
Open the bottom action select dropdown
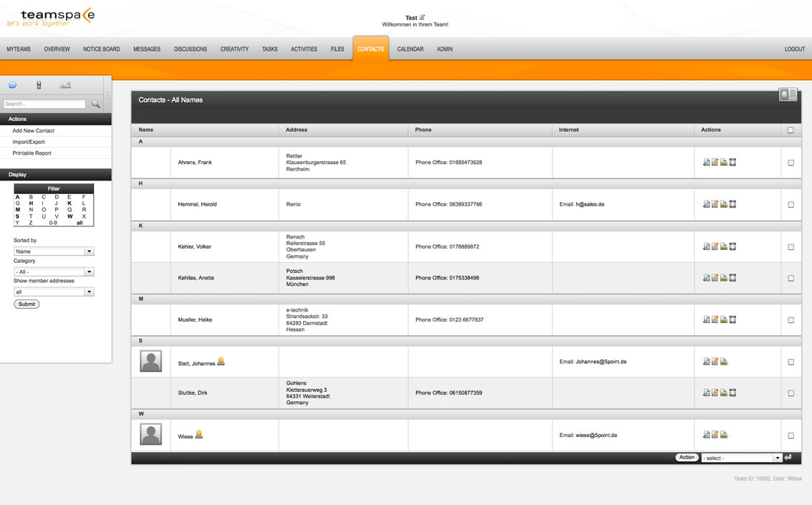click(x=742, y=458)
